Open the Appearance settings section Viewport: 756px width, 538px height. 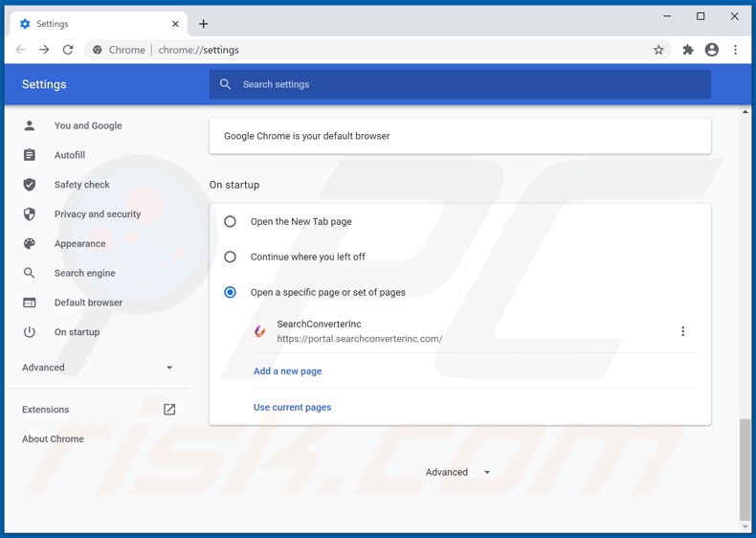[79, 243]
